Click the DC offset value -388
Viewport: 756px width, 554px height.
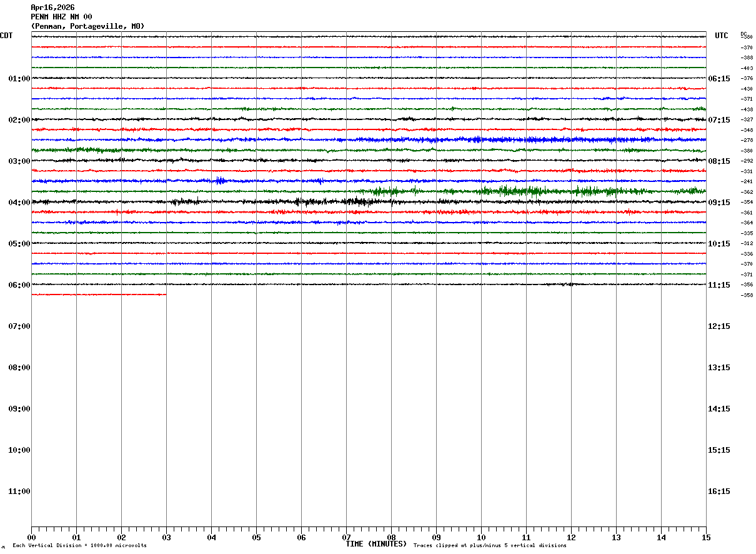(x=747, y=58)
